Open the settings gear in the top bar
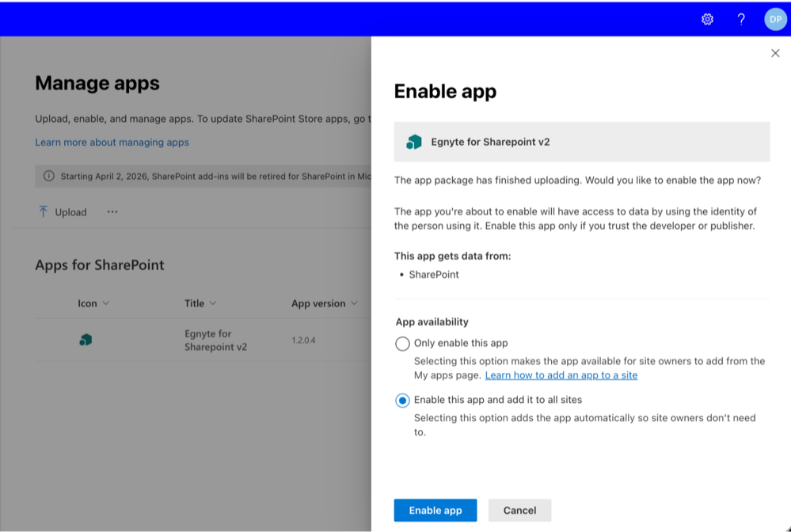Screen dimensions: 791x532 click(x=706, y=18)
